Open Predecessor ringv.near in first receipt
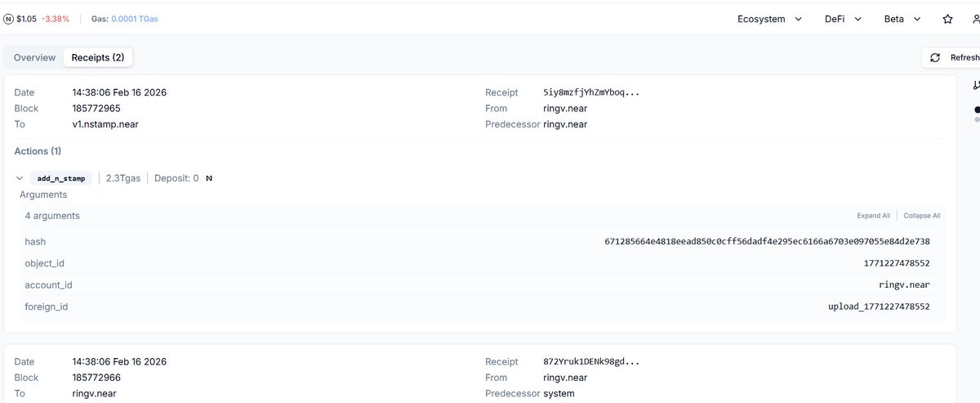The height and width of the screenshot is (403, 980). (565, 124)
